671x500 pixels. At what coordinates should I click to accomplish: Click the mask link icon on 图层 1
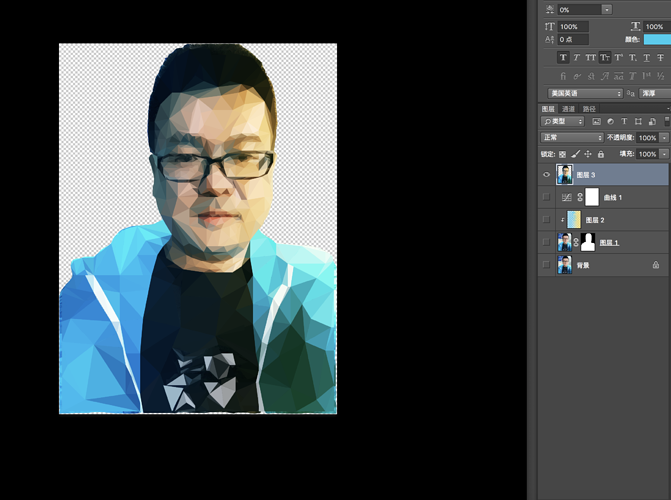point(576,242)
